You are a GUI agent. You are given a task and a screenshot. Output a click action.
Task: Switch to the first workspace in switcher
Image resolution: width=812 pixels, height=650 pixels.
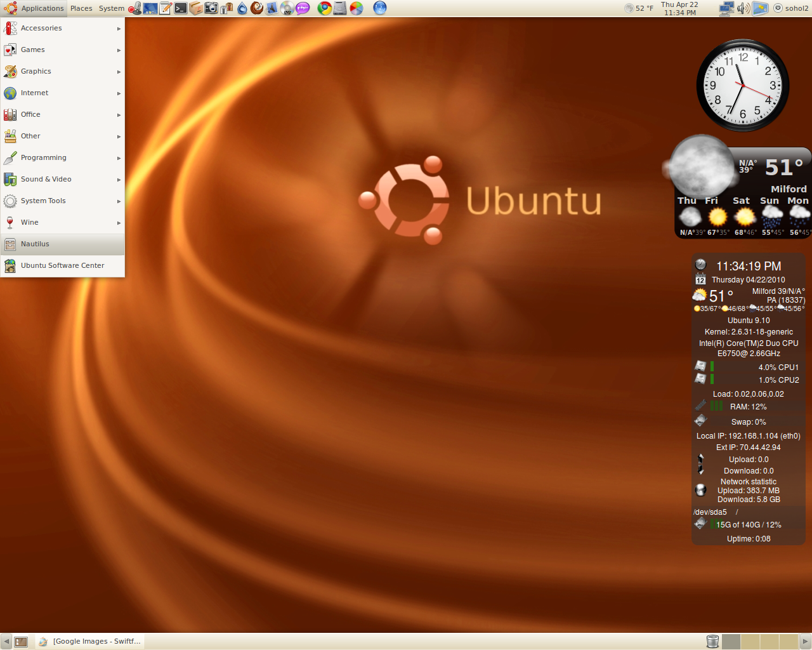(731, 642)
